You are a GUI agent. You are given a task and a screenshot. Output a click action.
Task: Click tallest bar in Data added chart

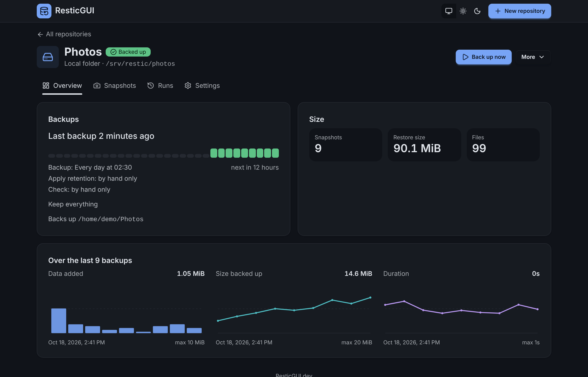pos(59,321)
